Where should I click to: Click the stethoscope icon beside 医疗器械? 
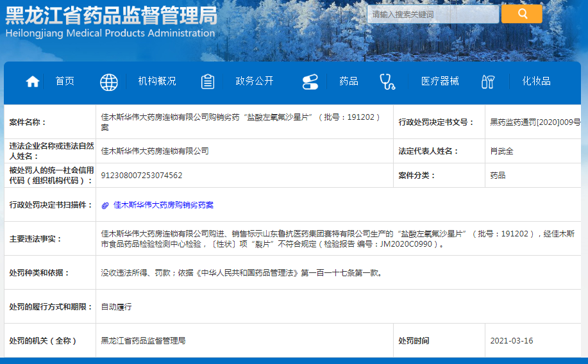(387, 82)
